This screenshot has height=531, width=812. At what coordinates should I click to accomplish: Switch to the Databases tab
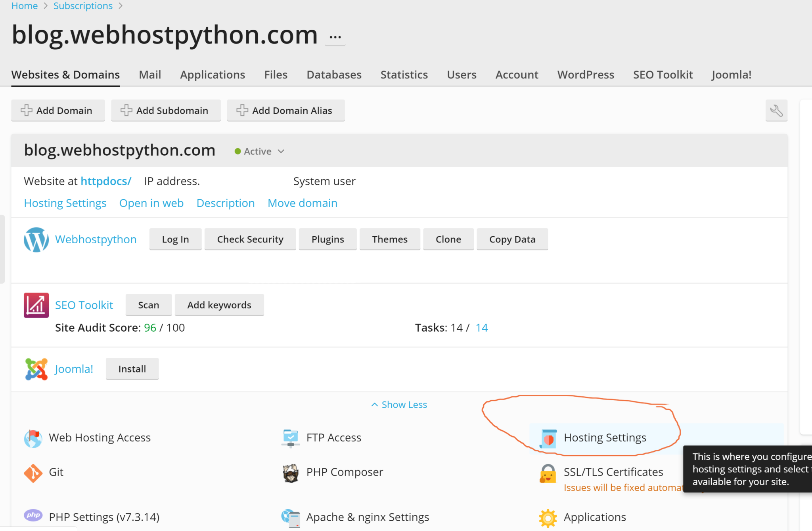pyautogui.click(x=333, y=74)
